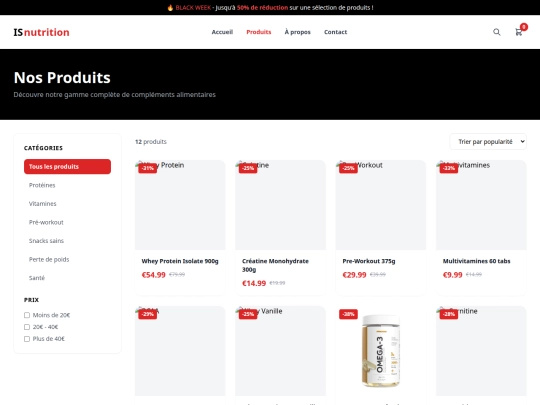
Task: Open Multivitamines 60 tabs product image
Action: tap(481, 205)
